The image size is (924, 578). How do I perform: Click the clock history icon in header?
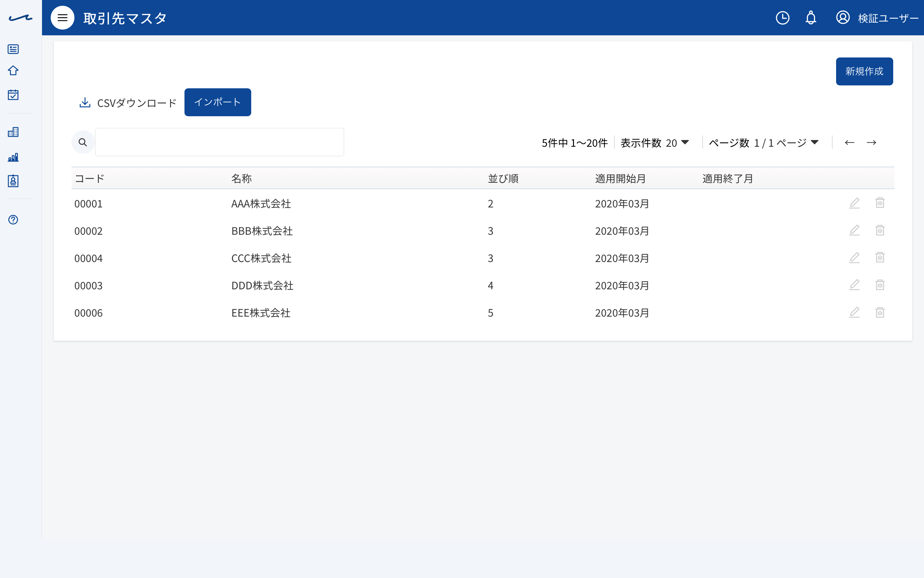[782, 18]
